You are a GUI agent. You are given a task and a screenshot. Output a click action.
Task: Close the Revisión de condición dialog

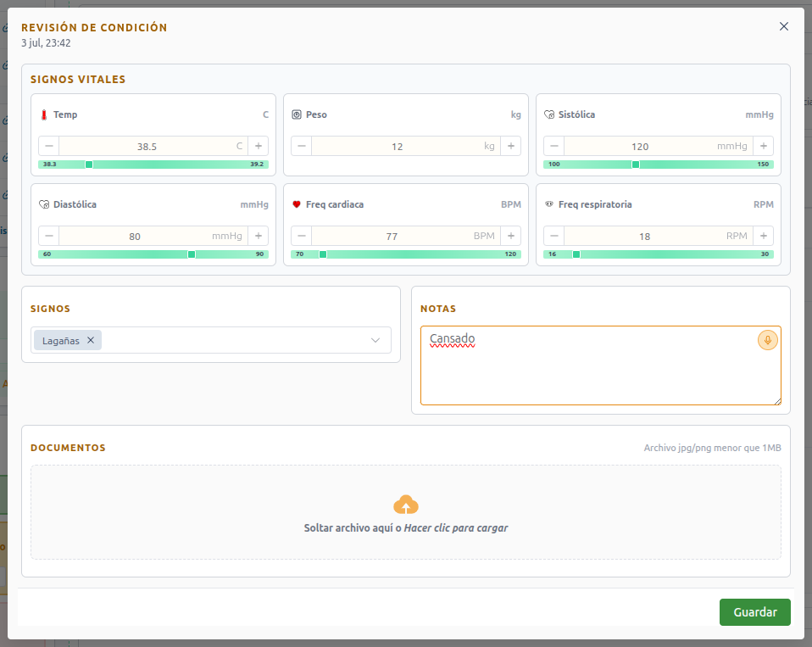(x=783, y=26)
